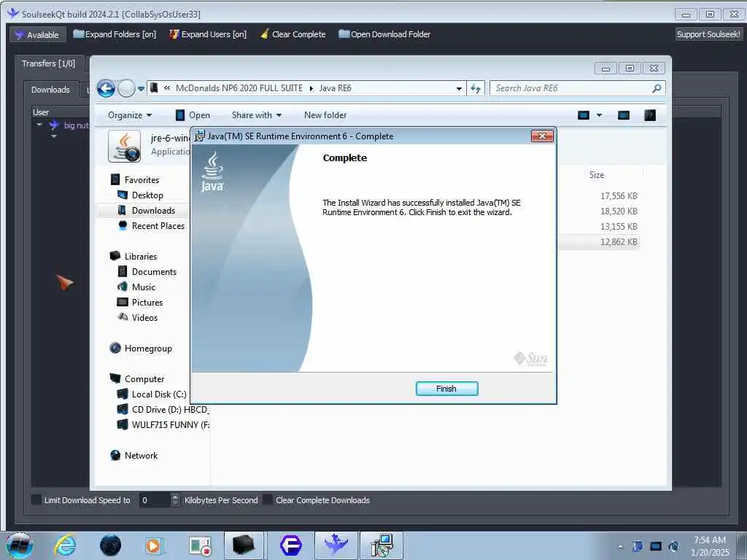Image resolution: width=747 pixels, height=560 pixels.
Task: Click the taskbar clock 7:54 AM
Action: 710,546
